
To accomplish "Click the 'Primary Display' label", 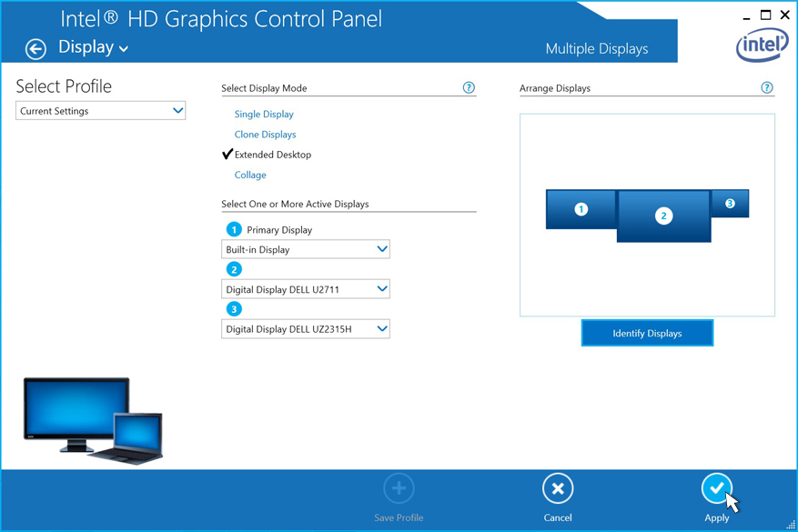I will pos(279,230).
